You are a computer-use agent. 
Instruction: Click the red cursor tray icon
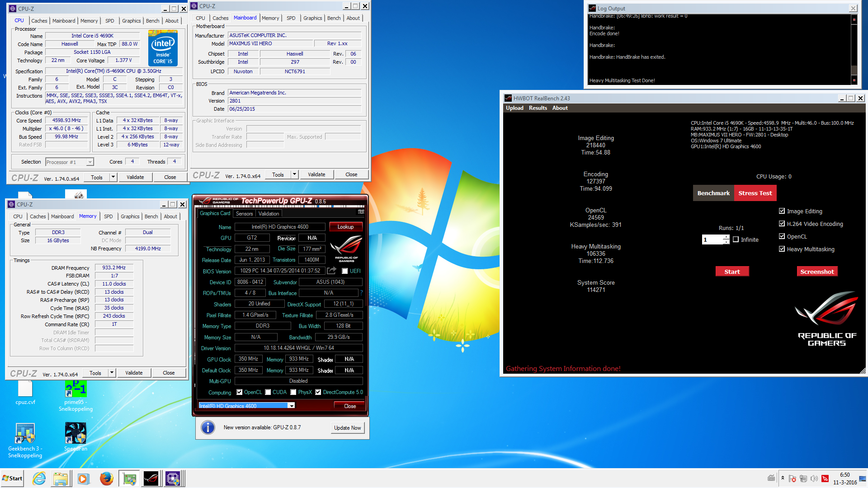click(x=825, y=479)
